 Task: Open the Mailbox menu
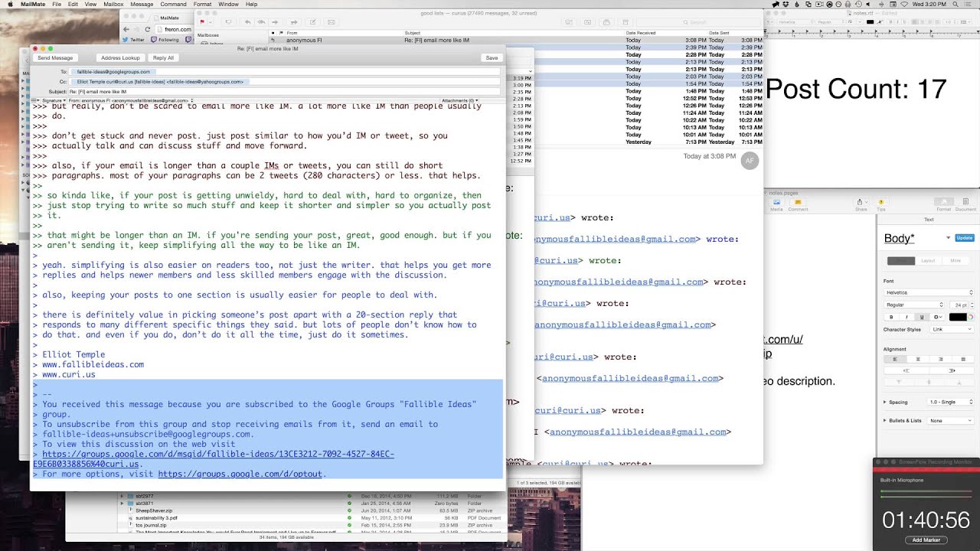click(113, 4)
